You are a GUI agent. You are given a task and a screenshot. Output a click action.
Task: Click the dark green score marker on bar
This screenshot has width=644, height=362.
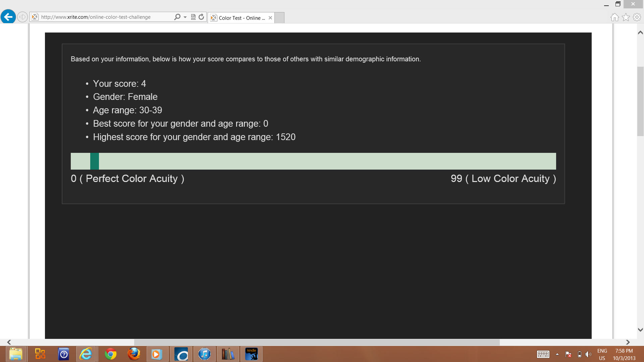(x=95, y=161)
